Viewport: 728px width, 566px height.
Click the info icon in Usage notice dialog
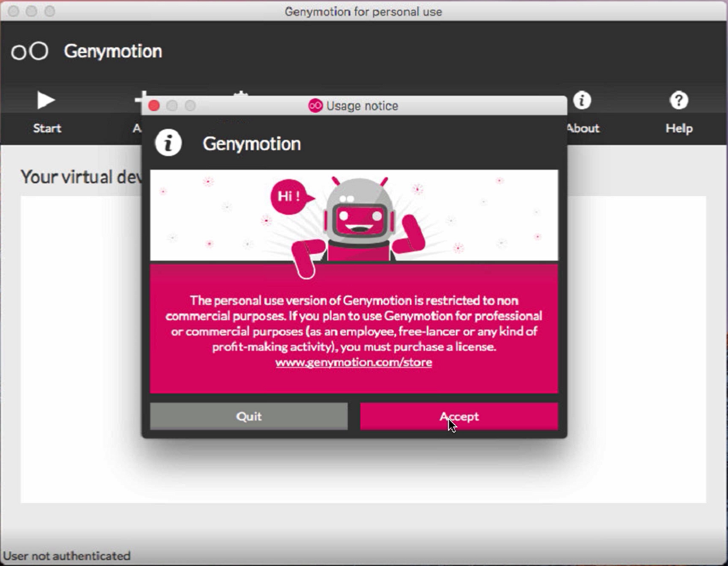point(168,142)
